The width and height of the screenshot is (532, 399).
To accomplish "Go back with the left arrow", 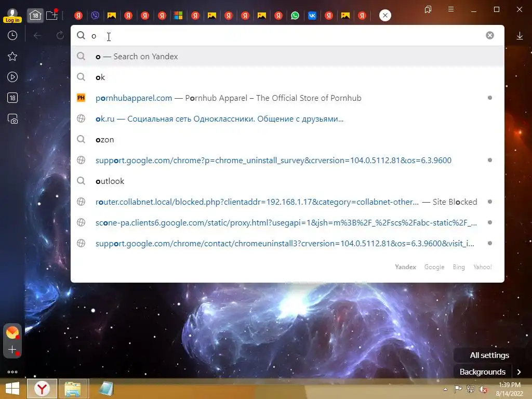I will click(37, 35).
